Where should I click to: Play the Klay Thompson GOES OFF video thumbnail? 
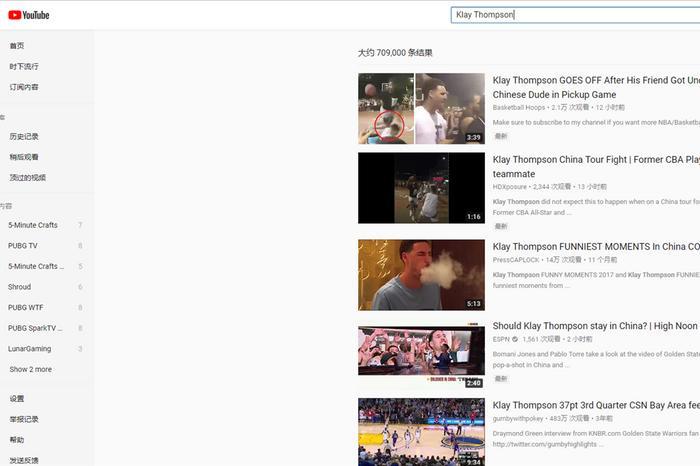pos(421,108)
